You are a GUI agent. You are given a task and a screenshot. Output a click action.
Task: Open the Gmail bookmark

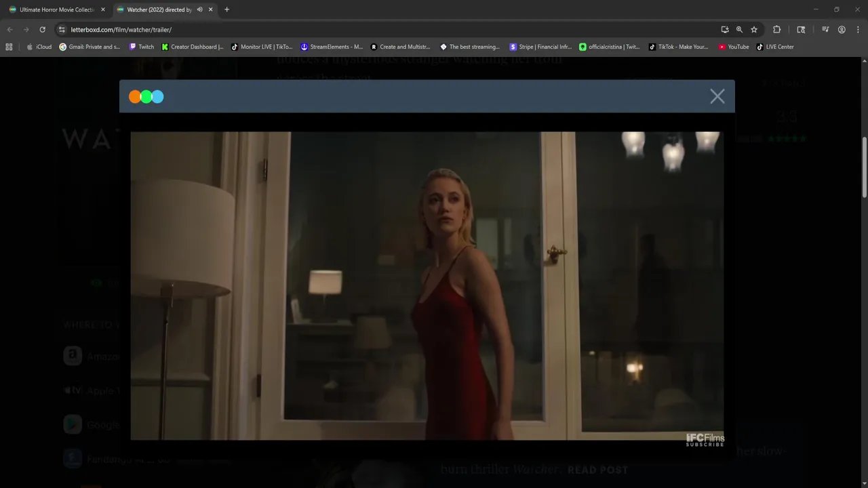click(x=90, y=47)
